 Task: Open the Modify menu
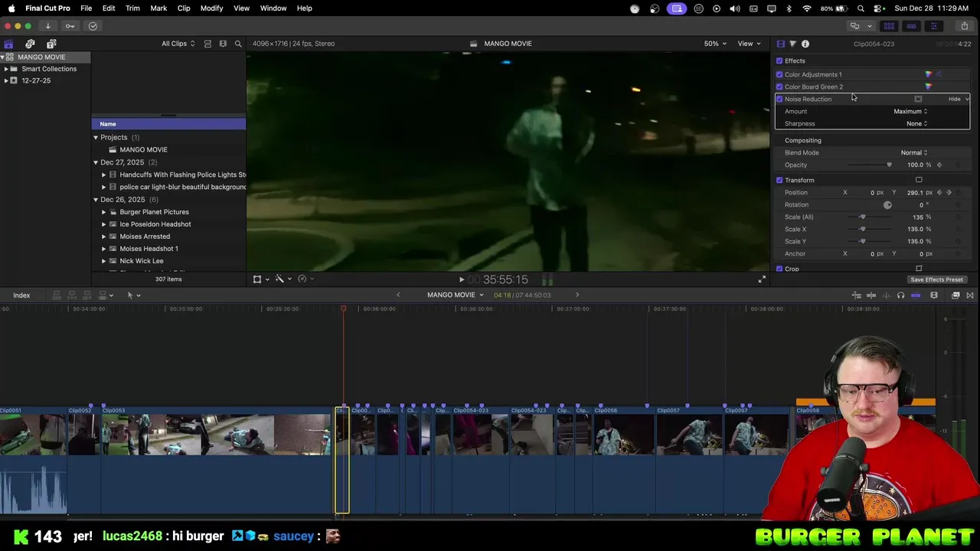[211, 8]
